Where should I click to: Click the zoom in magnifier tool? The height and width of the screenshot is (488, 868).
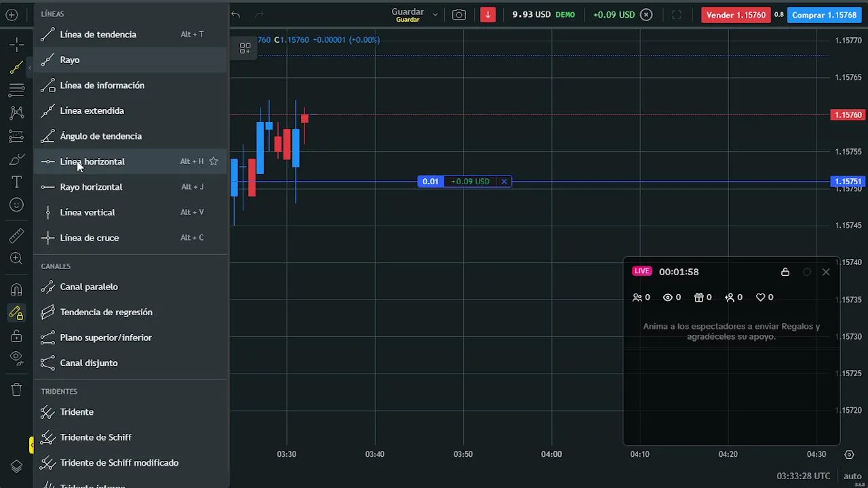click(17, 258)
